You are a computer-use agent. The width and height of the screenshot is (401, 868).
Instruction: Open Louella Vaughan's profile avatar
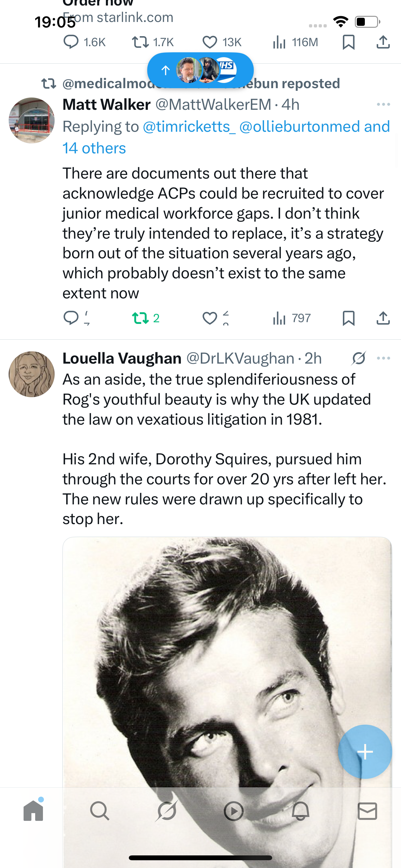point(32,374)
